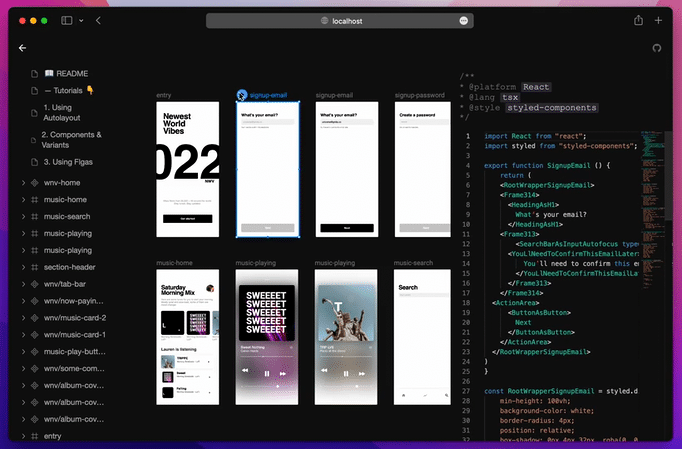Click the component icon beside wnv/music-card-2
The height and width of the screenshot is (449, 682).
click(x=35, y=318)
